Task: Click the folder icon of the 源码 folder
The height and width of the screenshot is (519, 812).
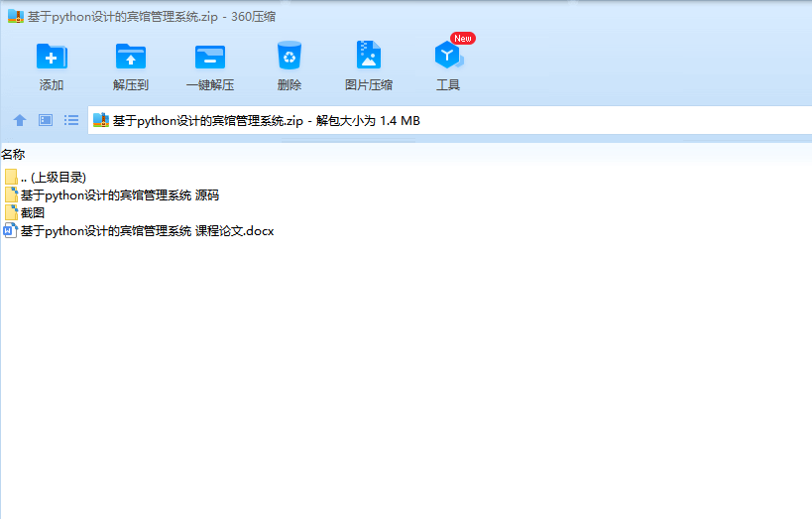Action: [11, 195]
